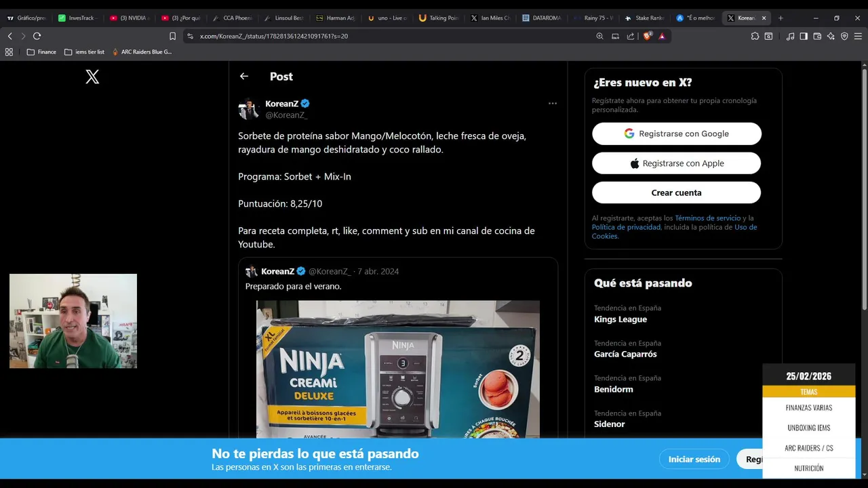The image size is (868, 488).
Task: Click the browser back navigation arrow
Action: point(9,36)
